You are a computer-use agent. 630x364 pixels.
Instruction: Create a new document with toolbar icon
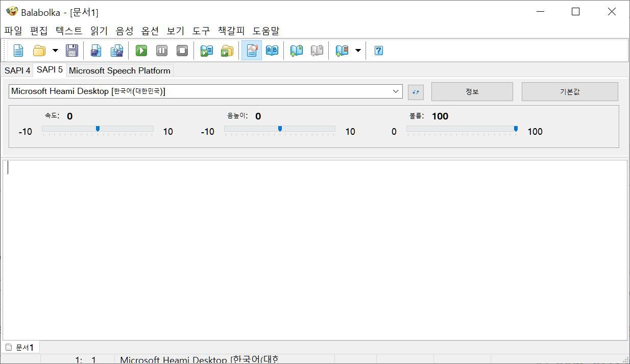pyautogui.click(x=18, y=51)
